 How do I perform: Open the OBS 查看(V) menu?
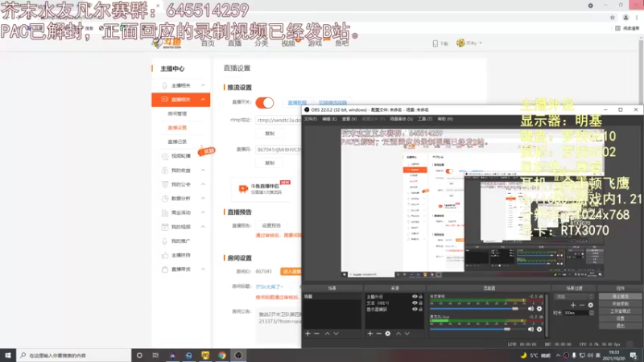[x=349, y=119]
